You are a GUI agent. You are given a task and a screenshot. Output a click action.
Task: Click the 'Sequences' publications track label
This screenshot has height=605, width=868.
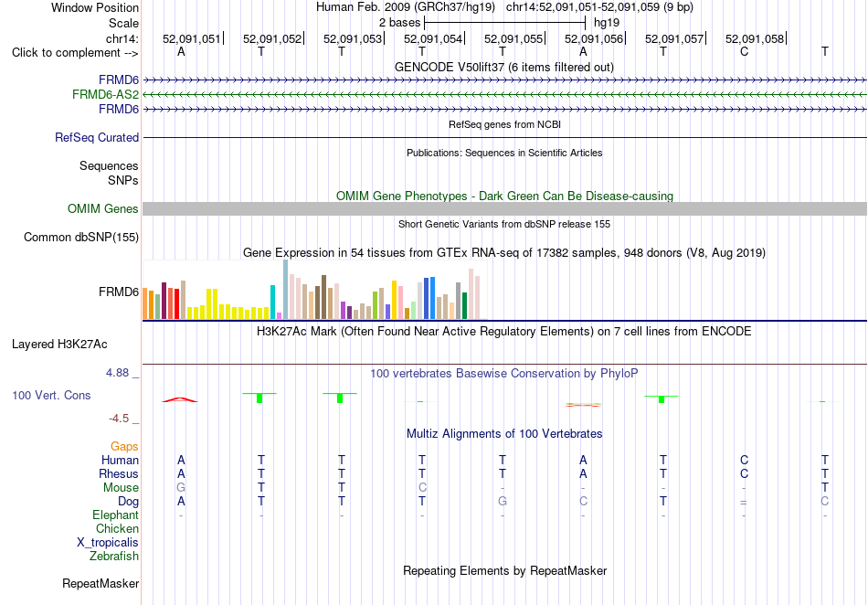[x=109, y=165]
